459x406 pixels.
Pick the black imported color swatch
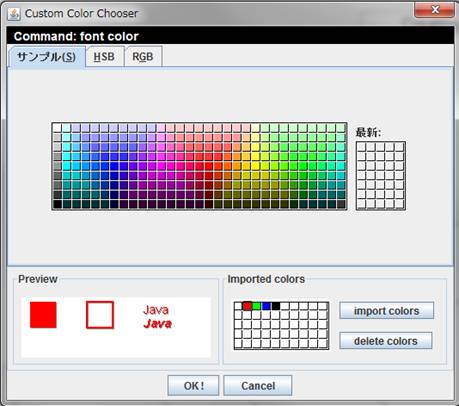(x=276, y=306)
